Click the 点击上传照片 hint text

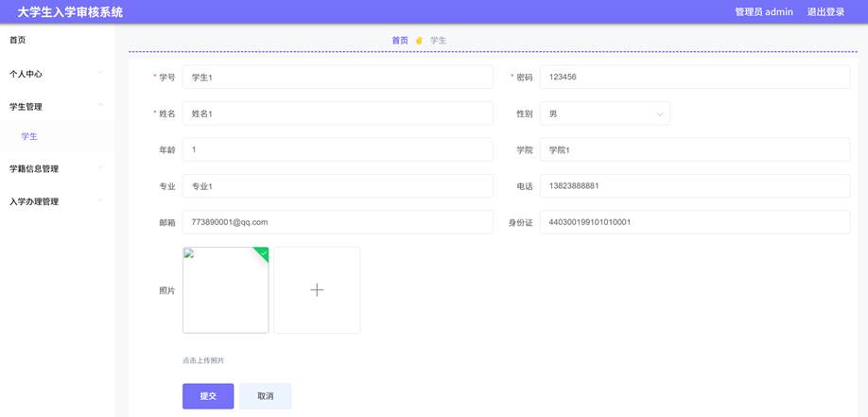pos(203,360)
